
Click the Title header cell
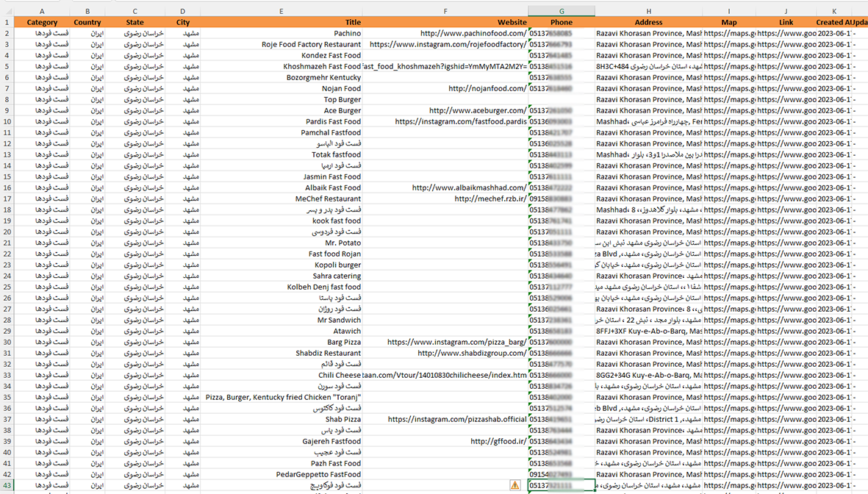pos(281,22)
